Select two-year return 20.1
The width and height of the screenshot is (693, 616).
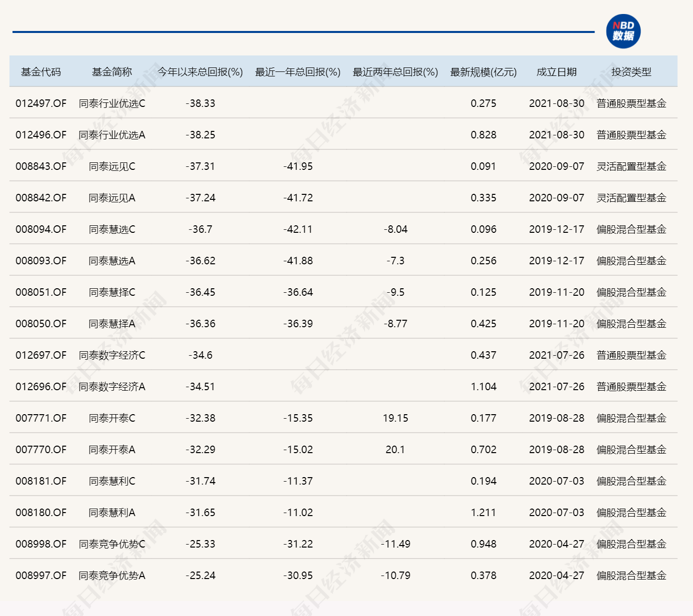(395, 450)
